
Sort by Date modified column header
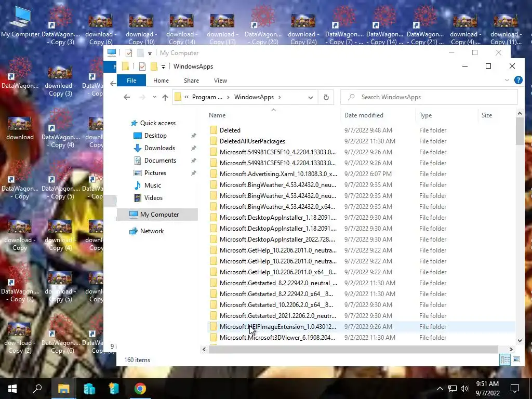click(378, 115)
